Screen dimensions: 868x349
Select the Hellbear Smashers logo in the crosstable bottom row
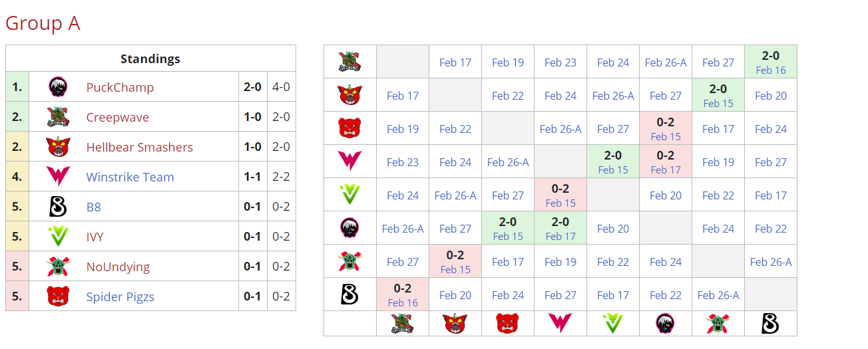tap(455, 324)
